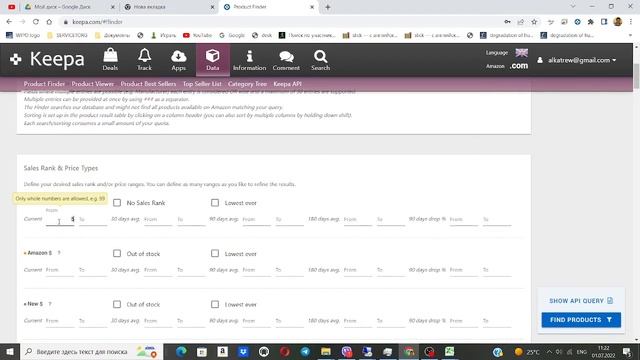This screenshot has width=640, height=360.
Task: Change Amazon locale .com
Action: tap(519, 66)
